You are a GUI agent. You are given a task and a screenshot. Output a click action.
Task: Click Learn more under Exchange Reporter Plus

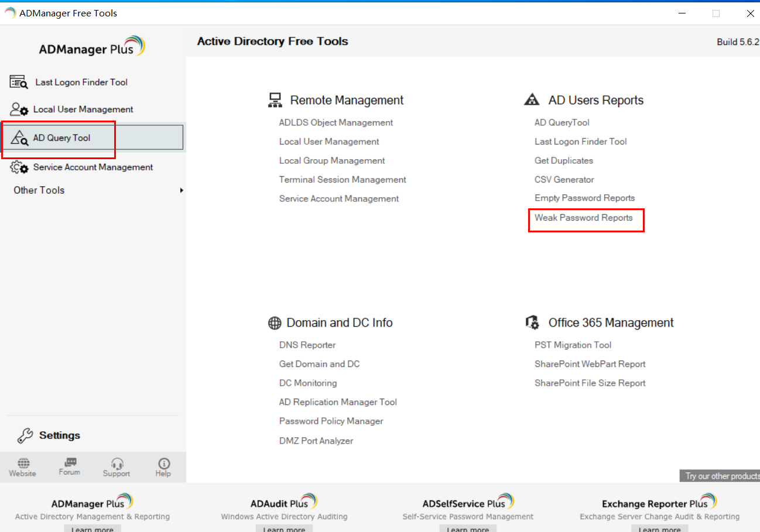click(660, 528)
